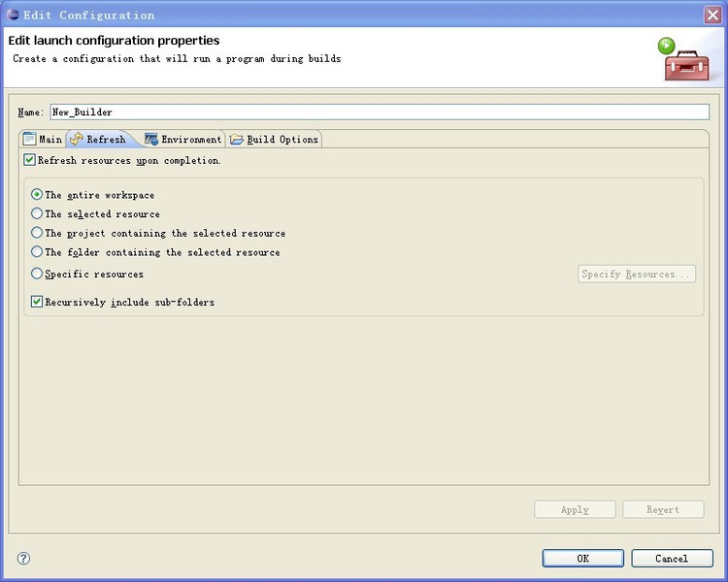Click the Eclipse icon in title bar
This screenshot has width=728, height=582.
[x=13, y=15]
